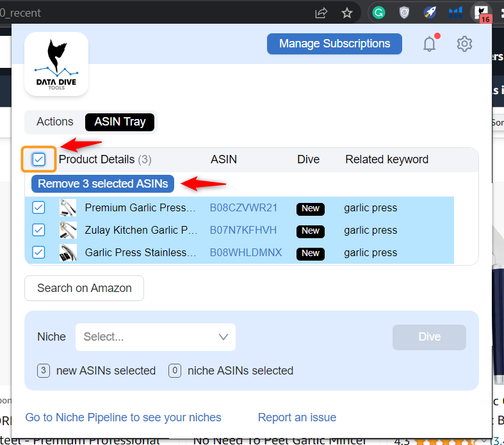Open ASIN link B08CZVWR21
This screenshot has width=504, height=445.
[243, 208]
